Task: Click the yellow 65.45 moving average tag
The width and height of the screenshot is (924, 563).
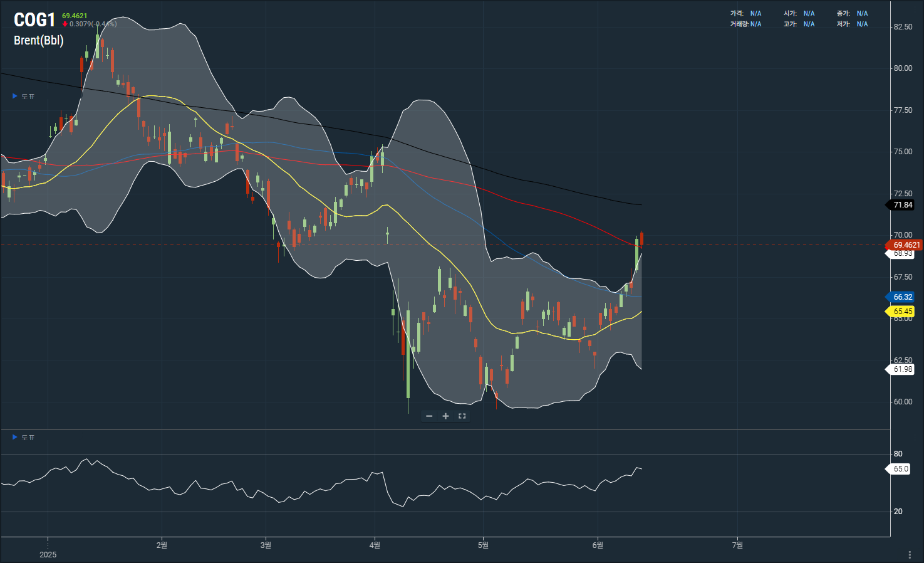Action: [x=902, y=312]
